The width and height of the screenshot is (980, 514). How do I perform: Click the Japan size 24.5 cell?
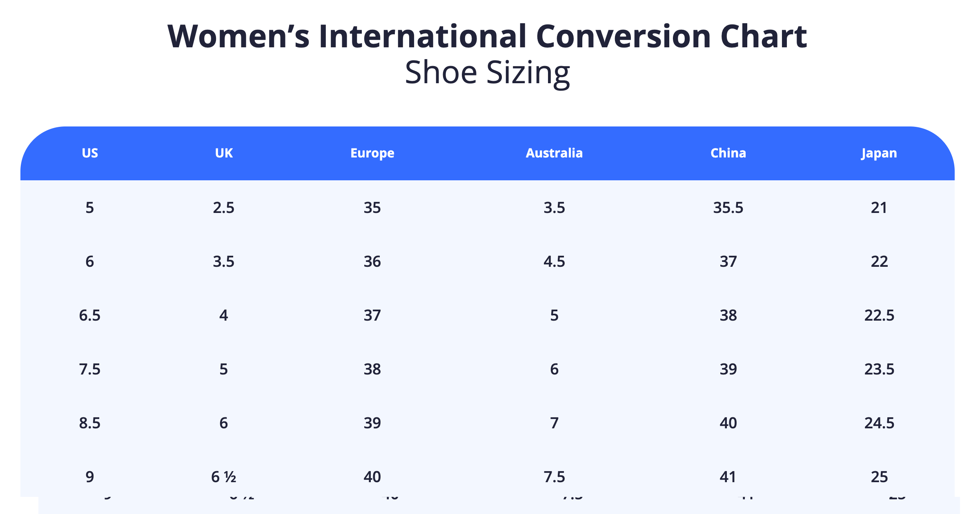(x=879, y=423)
